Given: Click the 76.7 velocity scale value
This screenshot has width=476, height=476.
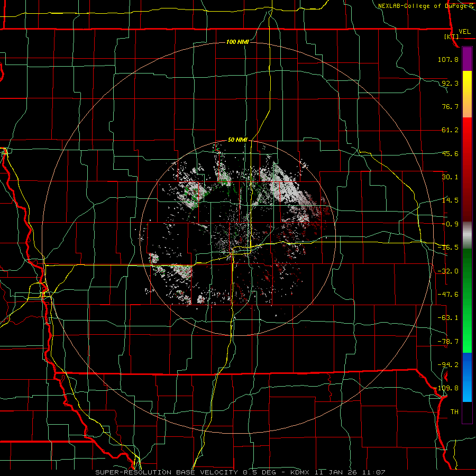Looking at the screenshot, I should pos(450,106).
